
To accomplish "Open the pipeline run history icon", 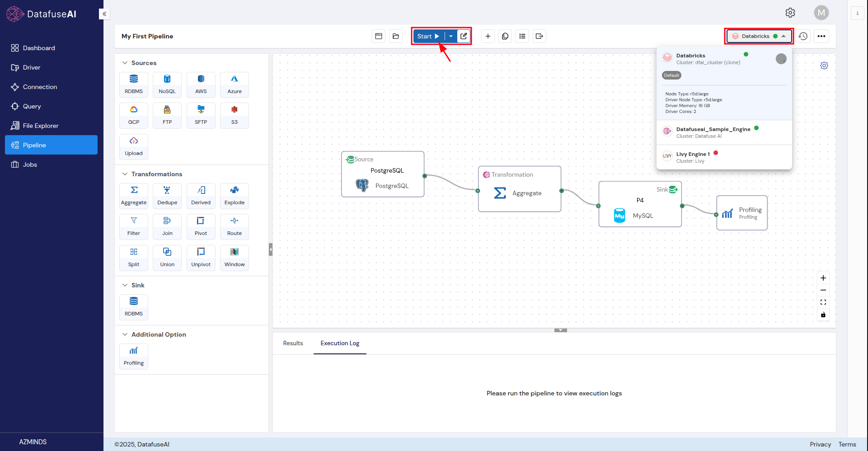I will click(803, 36).
